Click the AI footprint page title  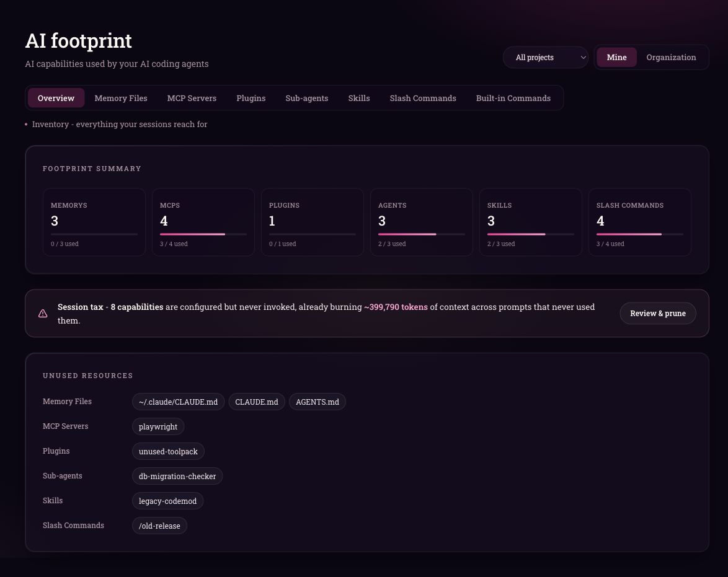(79, 41)
